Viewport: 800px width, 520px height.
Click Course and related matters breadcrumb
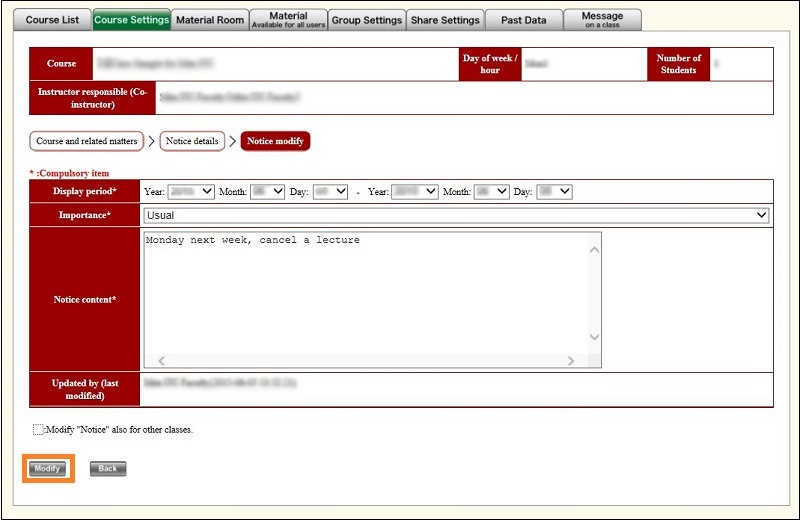point(87,141)
